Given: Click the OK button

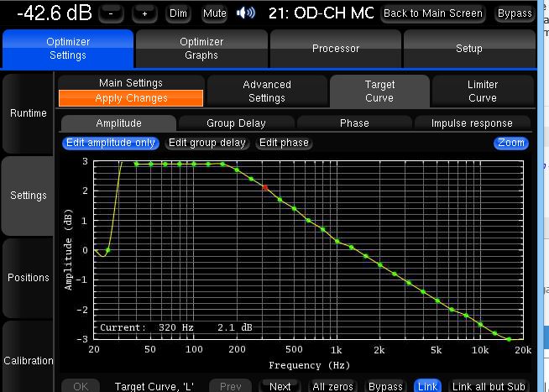Looking at the screenshot, I should 81,386.
